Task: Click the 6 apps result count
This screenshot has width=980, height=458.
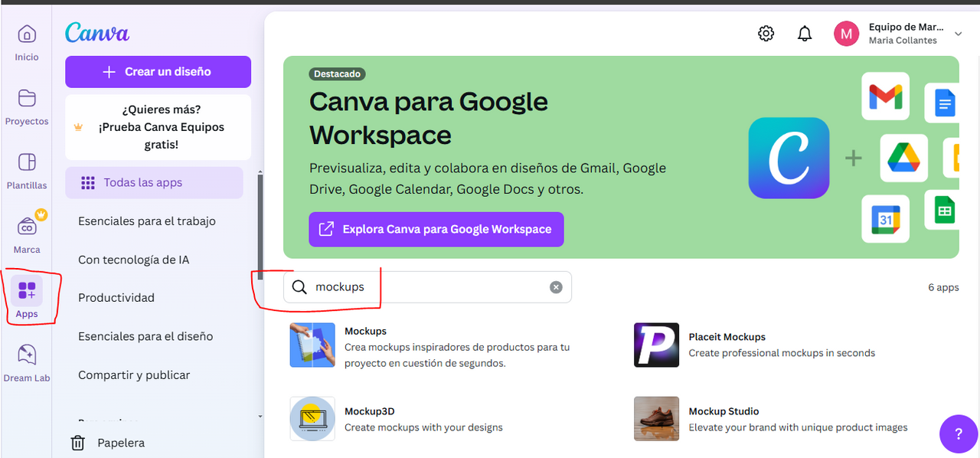Action: [943, 287]
